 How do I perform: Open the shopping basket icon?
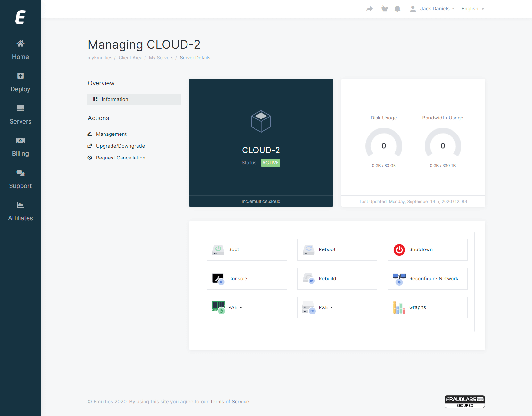(x=385, y=9)
